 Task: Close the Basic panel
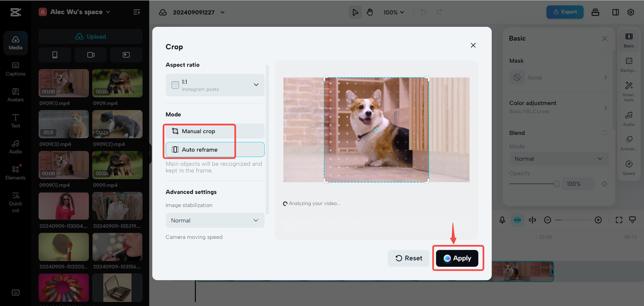point(605,39)
